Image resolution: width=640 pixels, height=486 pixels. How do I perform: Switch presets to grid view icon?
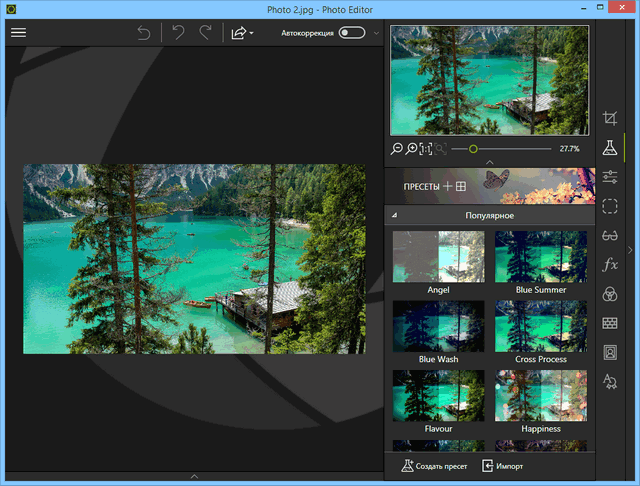tap(461, 186)
